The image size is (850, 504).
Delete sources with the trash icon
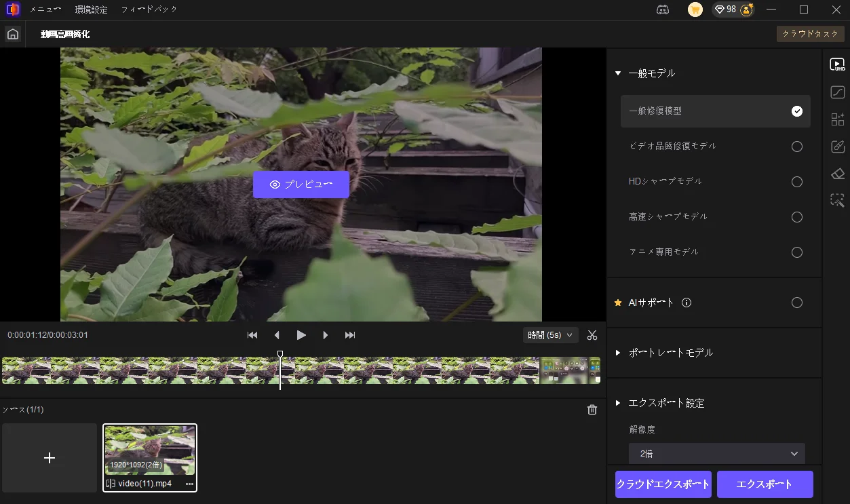592,410
